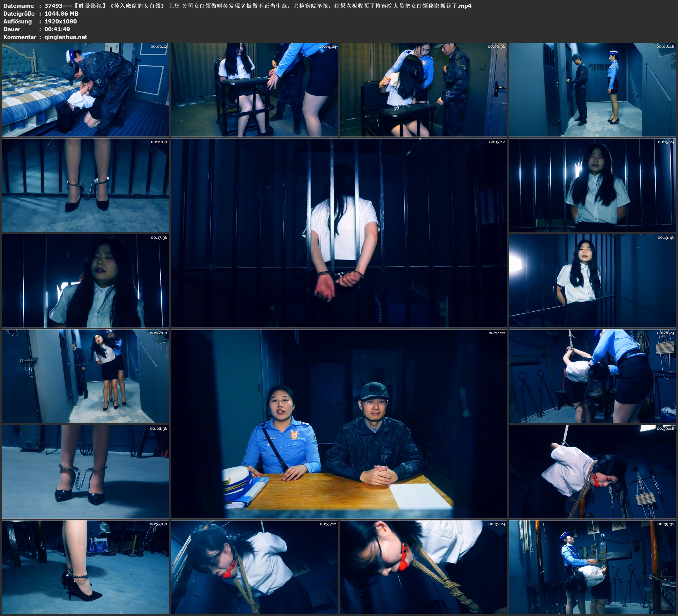Select the frame marked 00:28:36
The width and height of the screenshot is (678, 616).
(85, 471)
